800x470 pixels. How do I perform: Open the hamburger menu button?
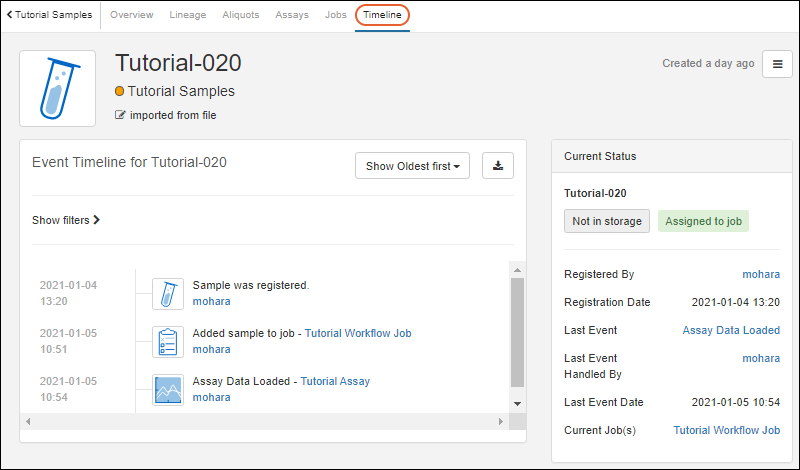pos(777,64)
